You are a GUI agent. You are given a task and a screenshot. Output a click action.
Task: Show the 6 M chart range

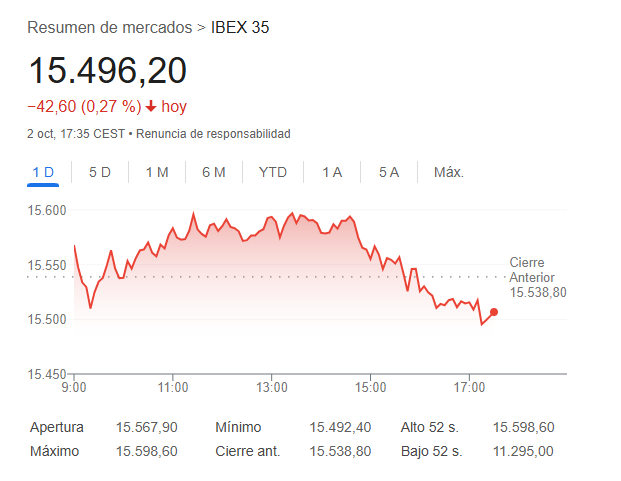[x=214, y=172]
